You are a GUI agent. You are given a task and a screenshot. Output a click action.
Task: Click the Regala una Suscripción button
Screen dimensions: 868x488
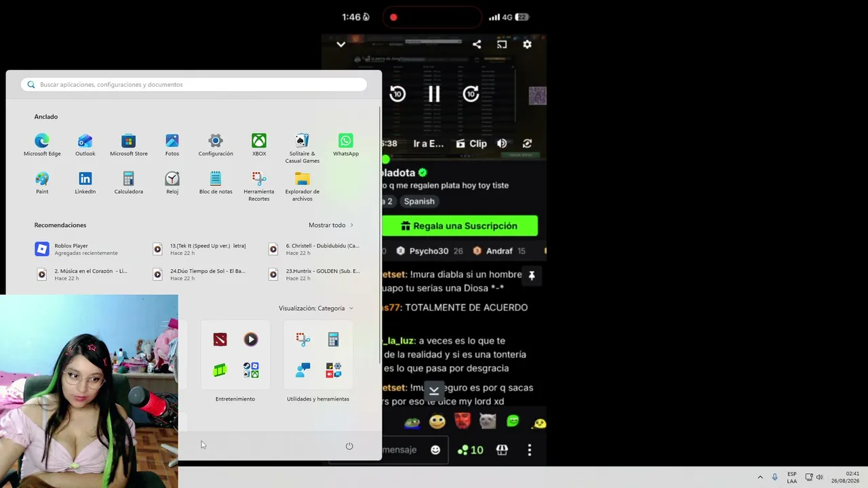[460, 226]
